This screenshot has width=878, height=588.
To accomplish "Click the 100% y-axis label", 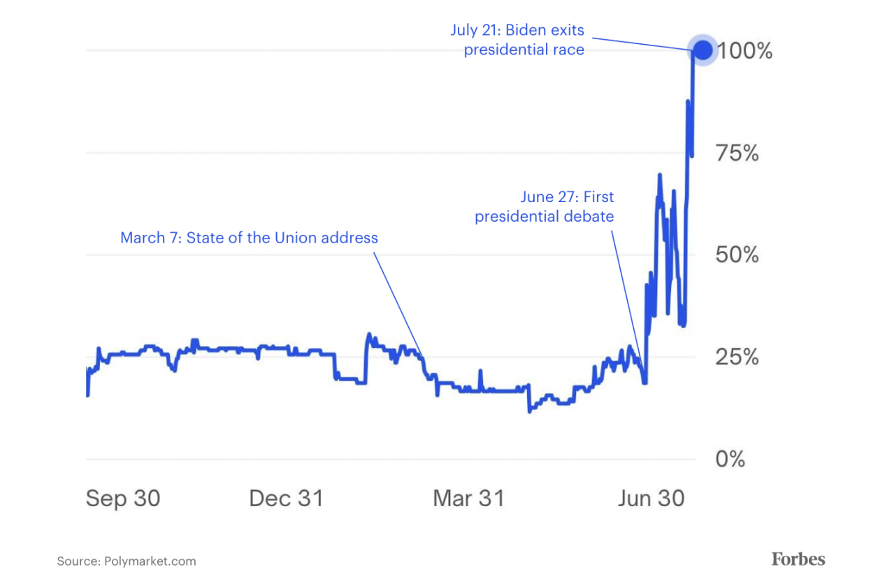I will (x=744, y=51).
